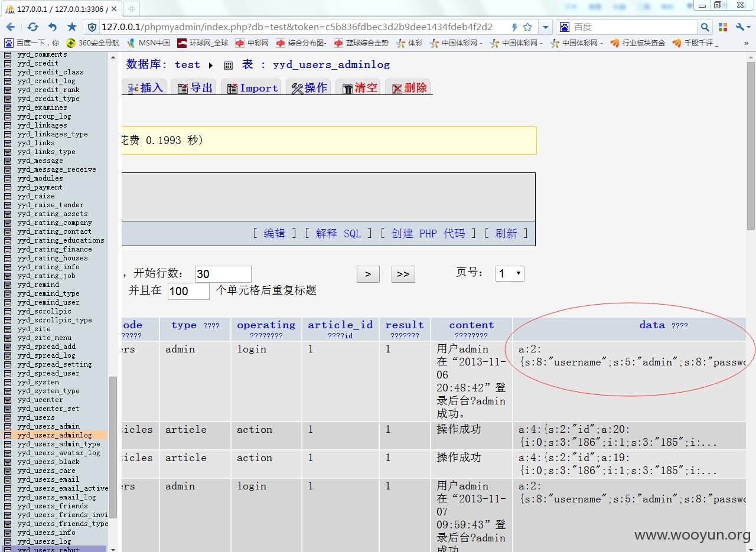Open the 页号 page number dropdown
The height and width of the screenshot is (552, 756).
[510, 273]
